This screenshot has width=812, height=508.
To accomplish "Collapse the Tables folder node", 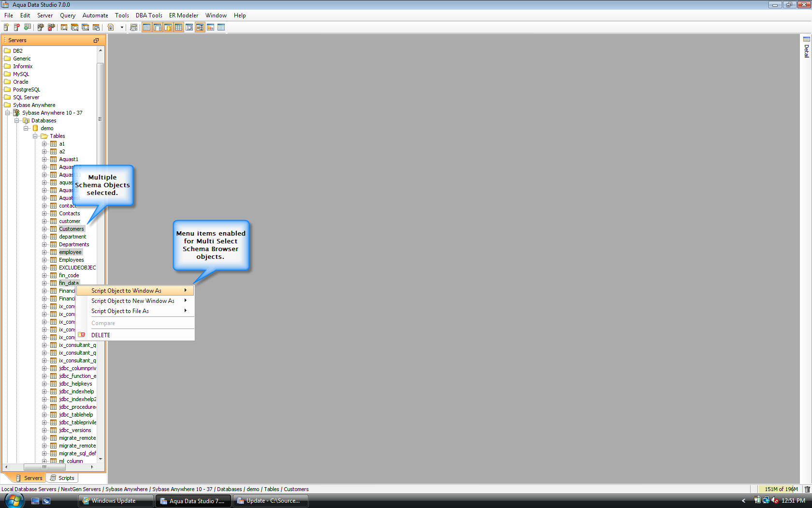I will click(x=35, y=136).
